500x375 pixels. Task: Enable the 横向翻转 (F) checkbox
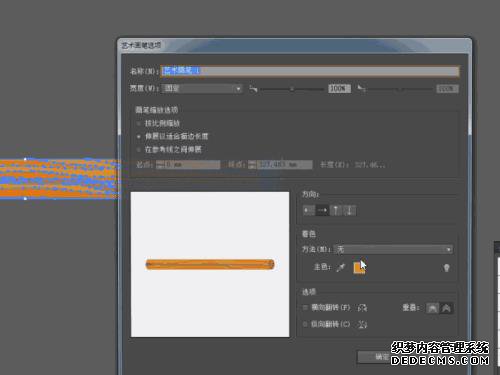[x=305, y=307]
